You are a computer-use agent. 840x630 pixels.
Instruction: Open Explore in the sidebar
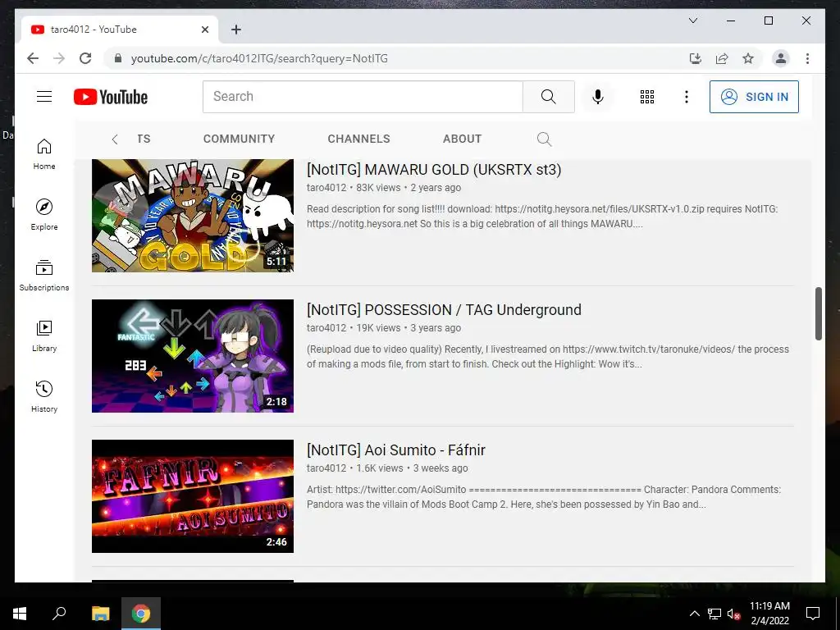44,215
